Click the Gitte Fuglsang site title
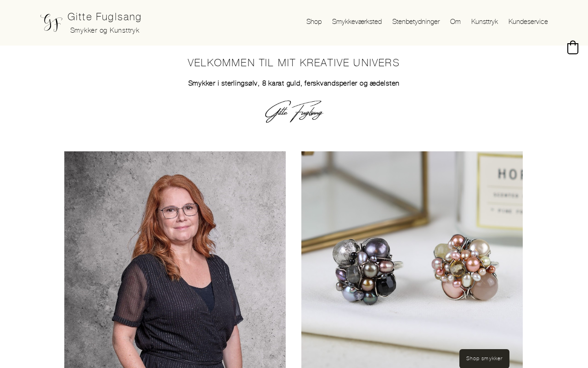Screen dimensions: 588x368 point(105,17)
